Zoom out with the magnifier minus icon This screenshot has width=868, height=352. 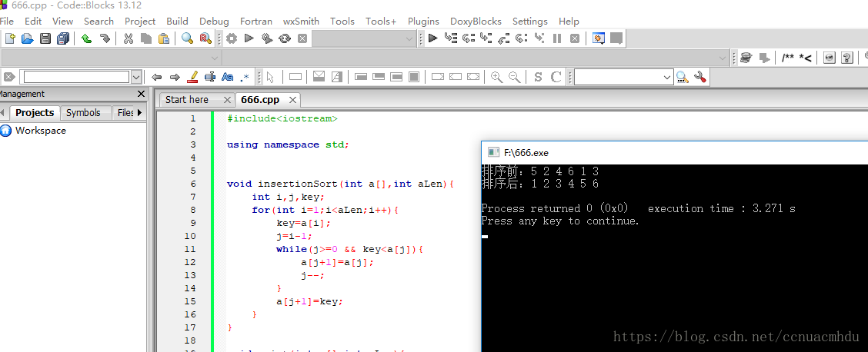pos(514,77)
